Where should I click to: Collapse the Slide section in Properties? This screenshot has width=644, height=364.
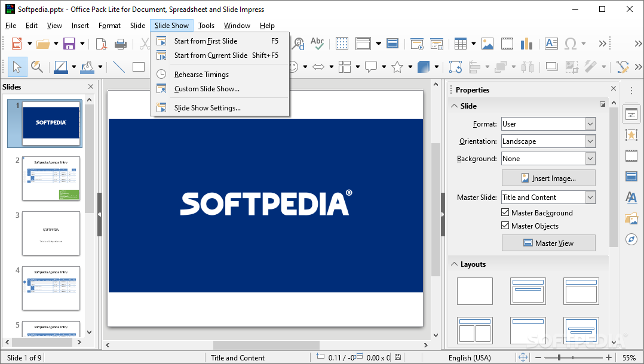coord(454,106)
